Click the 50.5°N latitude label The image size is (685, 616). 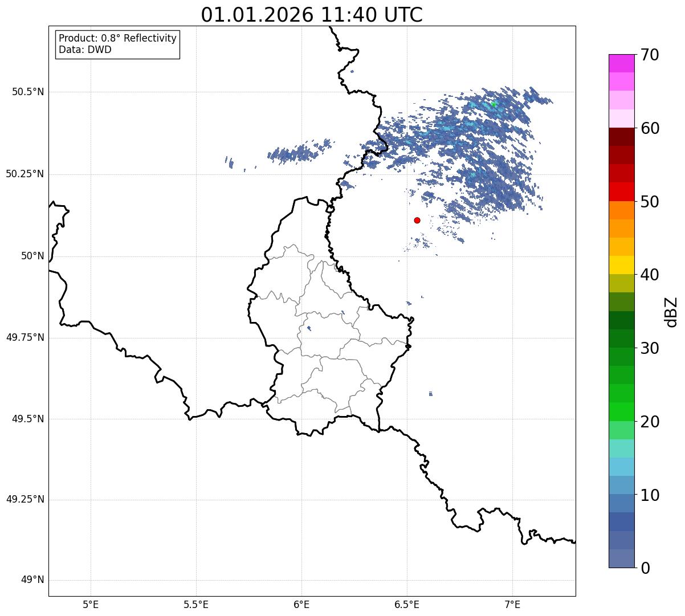tap(28, 92)
